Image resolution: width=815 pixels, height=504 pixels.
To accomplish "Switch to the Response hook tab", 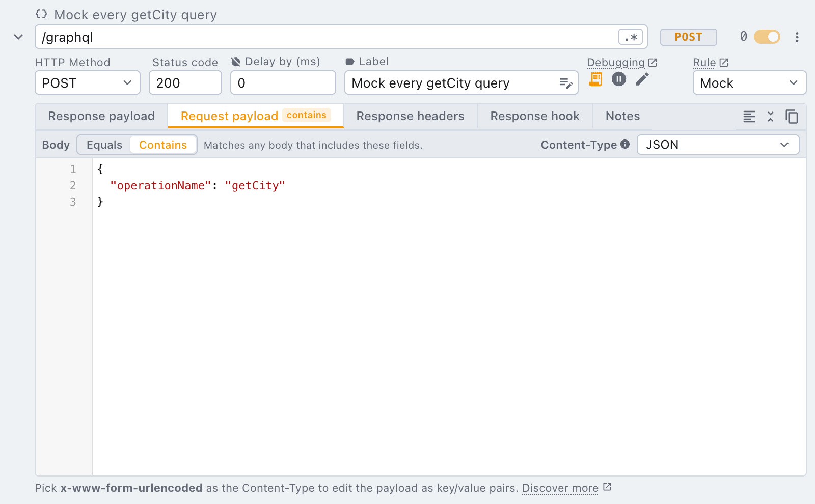I will [535, 116].
